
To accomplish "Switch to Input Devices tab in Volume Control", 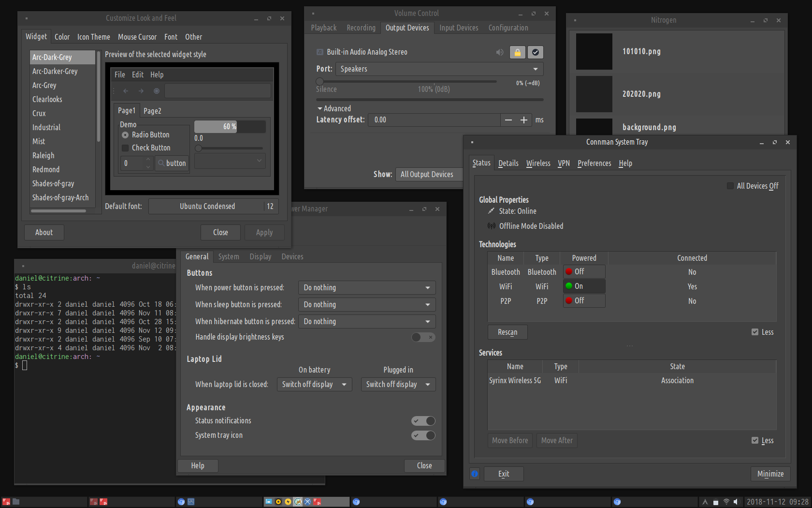I will [x=459, y=28].
